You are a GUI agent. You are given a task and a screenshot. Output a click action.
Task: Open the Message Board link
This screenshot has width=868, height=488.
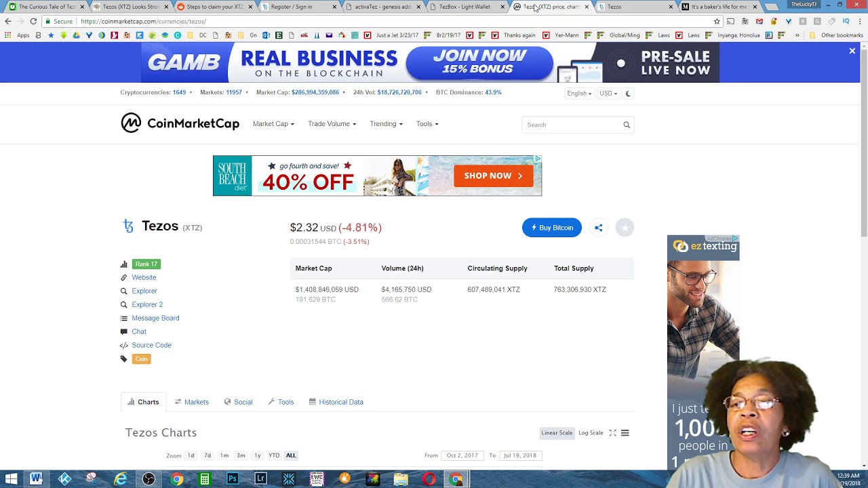tap(155, 318)
